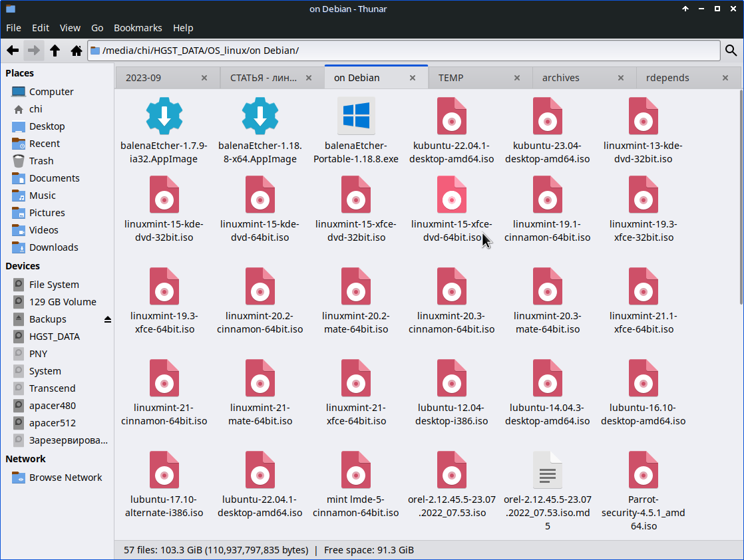Screen dimensions: 744x560
Task: Open Documents in Places sidebar
Action: pos(54,178)
